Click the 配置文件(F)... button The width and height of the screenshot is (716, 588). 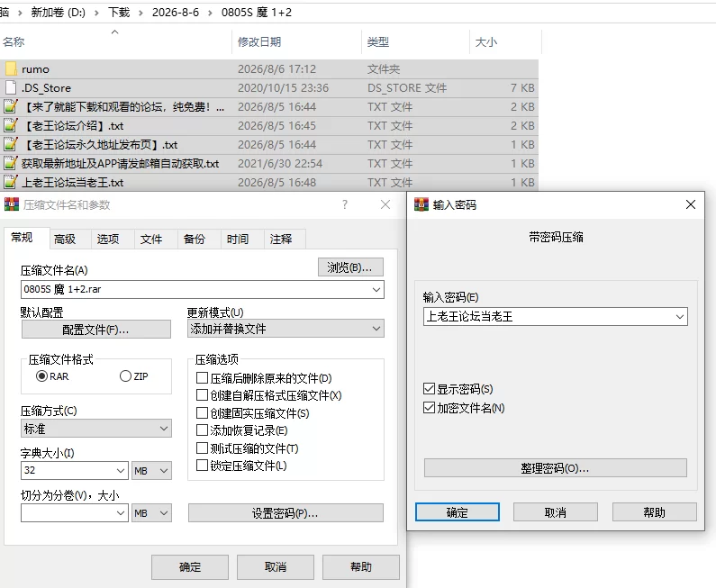[95, 330]
